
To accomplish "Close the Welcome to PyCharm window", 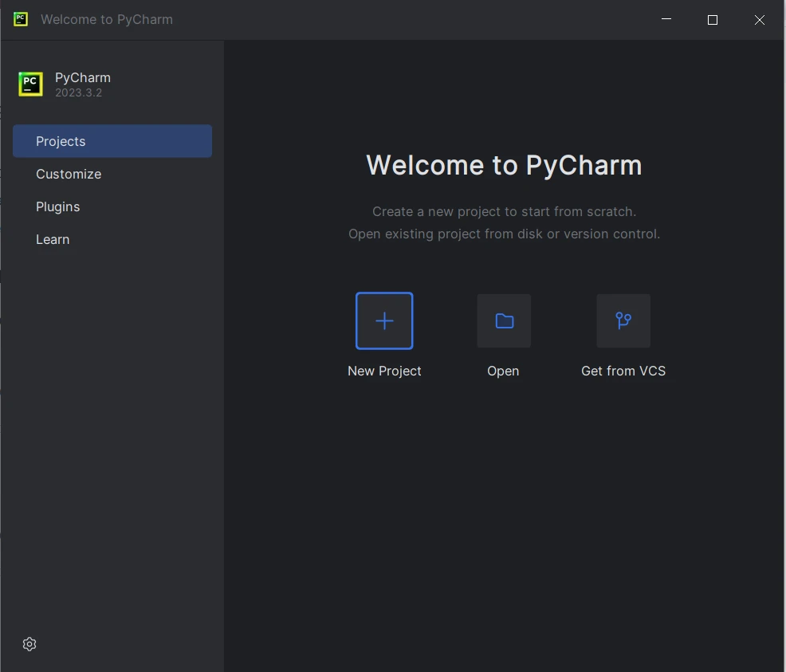I will pos(760,20).
